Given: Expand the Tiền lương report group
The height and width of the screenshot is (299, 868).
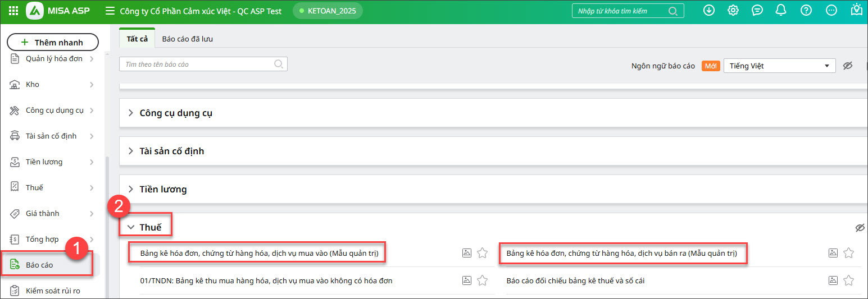Looking at the screenshot, I should click(163, 189).
